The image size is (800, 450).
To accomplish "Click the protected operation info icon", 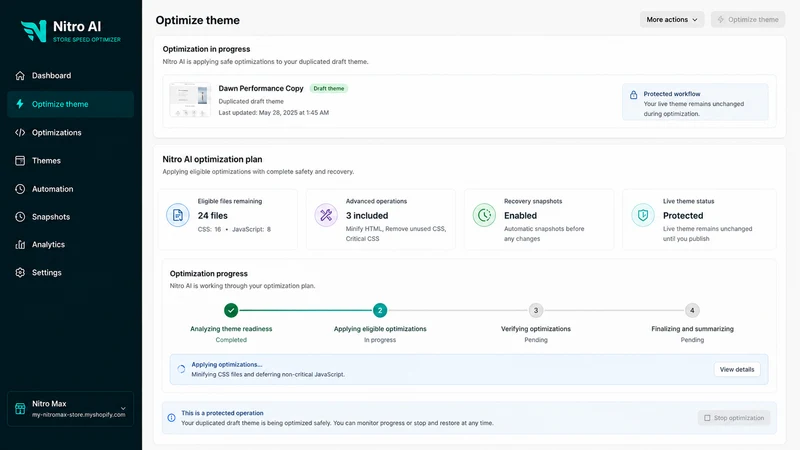I will tap(171, 418).
